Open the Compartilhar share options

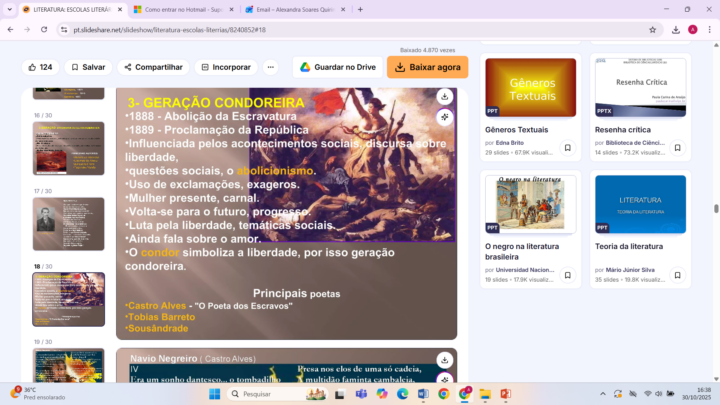click(x=153, y=67)
